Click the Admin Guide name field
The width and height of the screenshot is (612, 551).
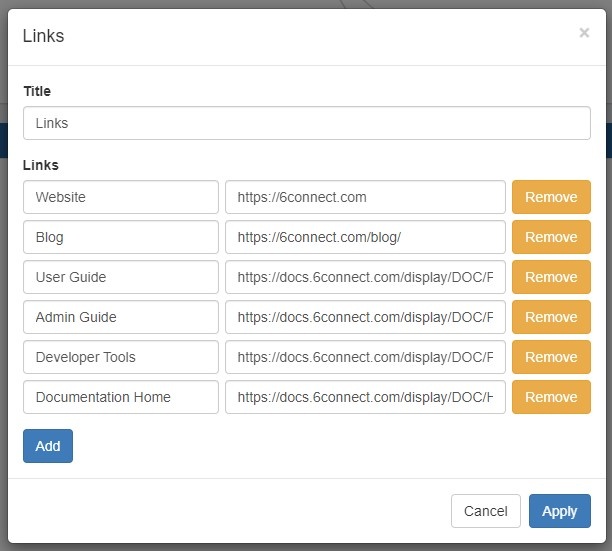[x=120, y=317]
